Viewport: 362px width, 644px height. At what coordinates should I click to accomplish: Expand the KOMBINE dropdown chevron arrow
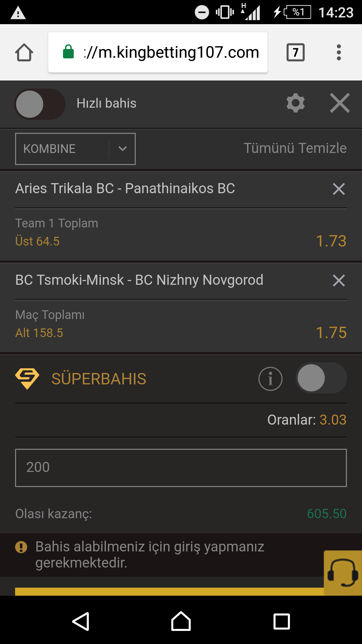click(x=123, y=149)
